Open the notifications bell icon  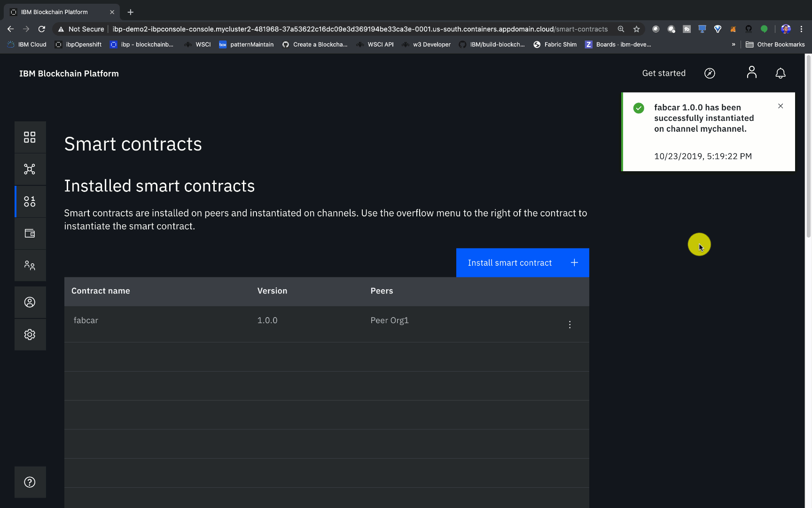click(781, 73)
